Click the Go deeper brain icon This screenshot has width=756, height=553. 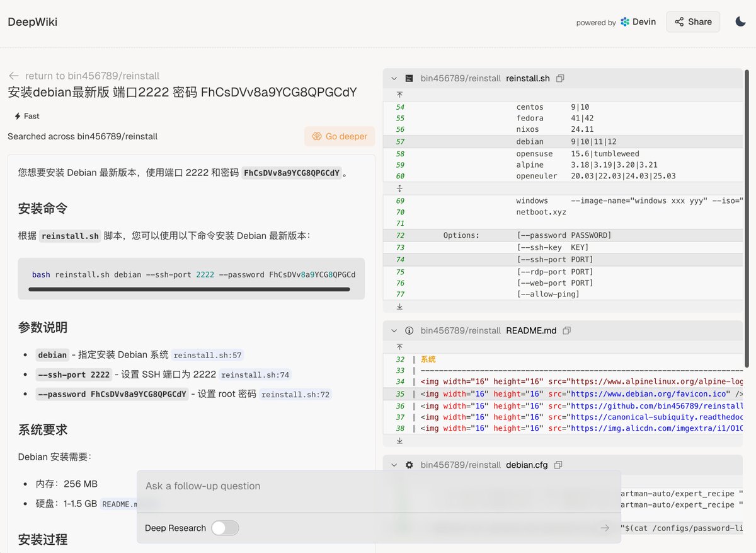(x=317, y=136)
